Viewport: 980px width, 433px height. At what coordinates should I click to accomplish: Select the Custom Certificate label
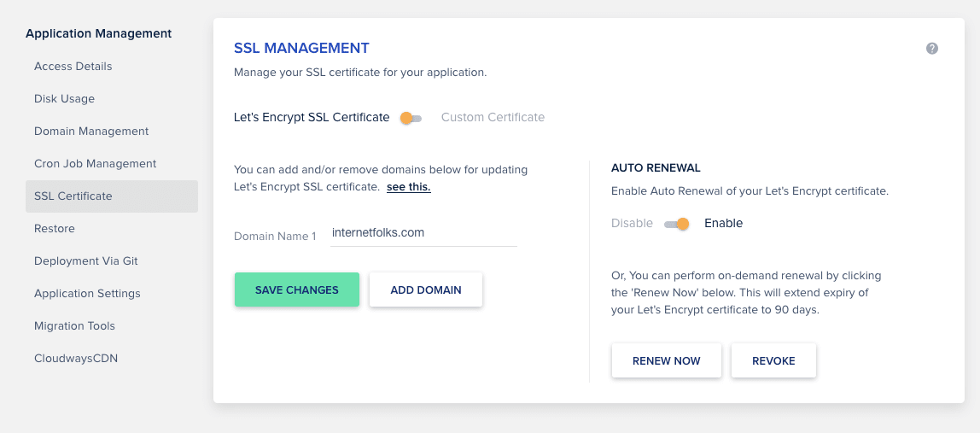493,117
